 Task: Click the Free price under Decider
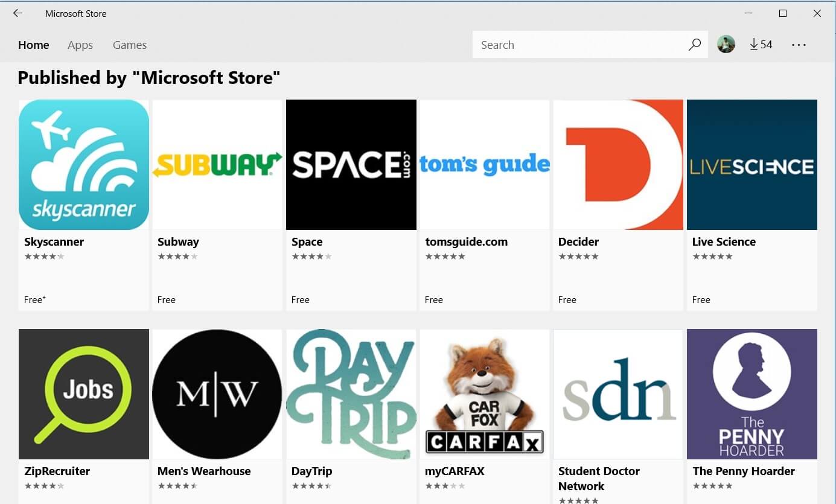(x=567, y=299)
